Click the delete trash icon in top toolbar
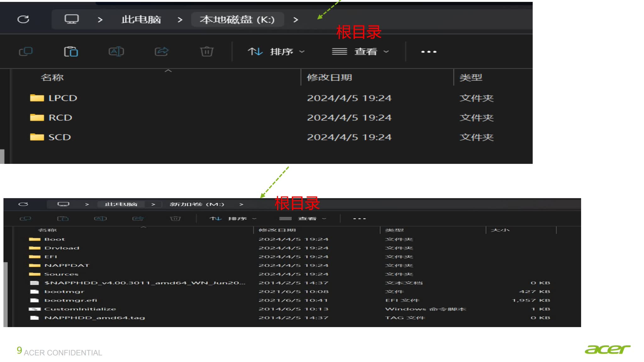Viewport: 644px width, 362px height. [x=207, y=52]
